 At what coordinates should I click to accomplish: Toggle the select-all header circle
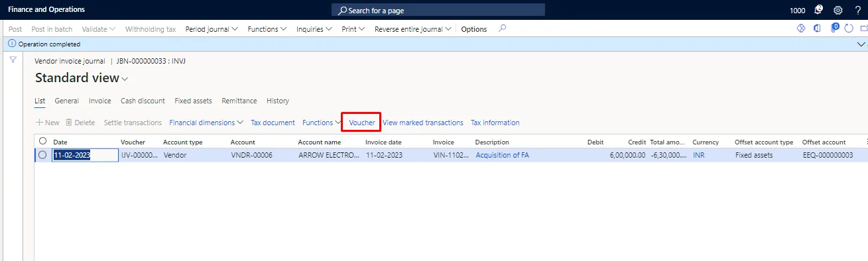[43, 141]
